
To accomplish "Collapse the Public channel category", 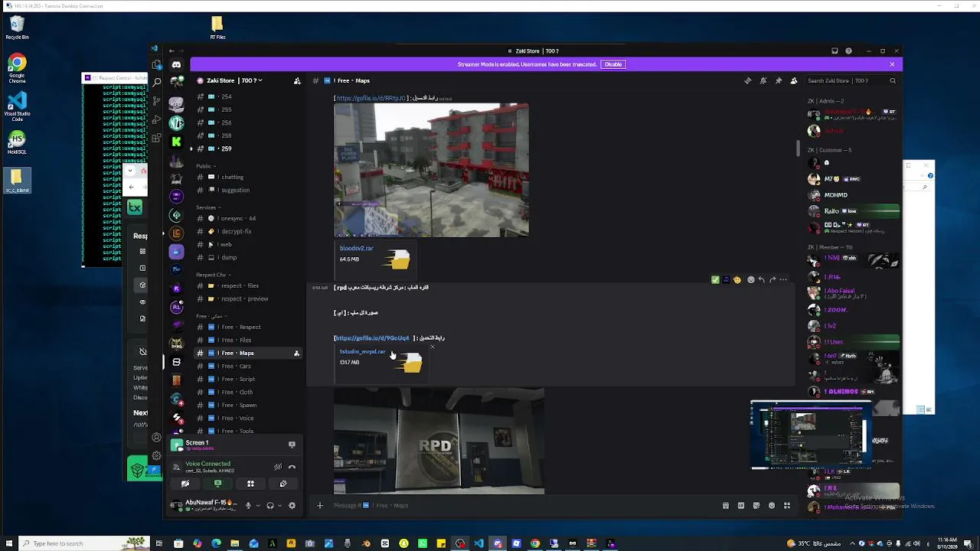I will point(204,166).
